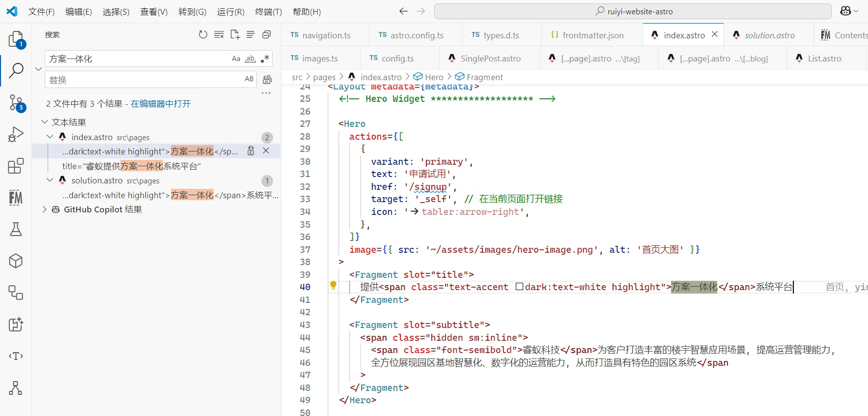
Task: Go forward in navigation history
Action: point(421,11)
